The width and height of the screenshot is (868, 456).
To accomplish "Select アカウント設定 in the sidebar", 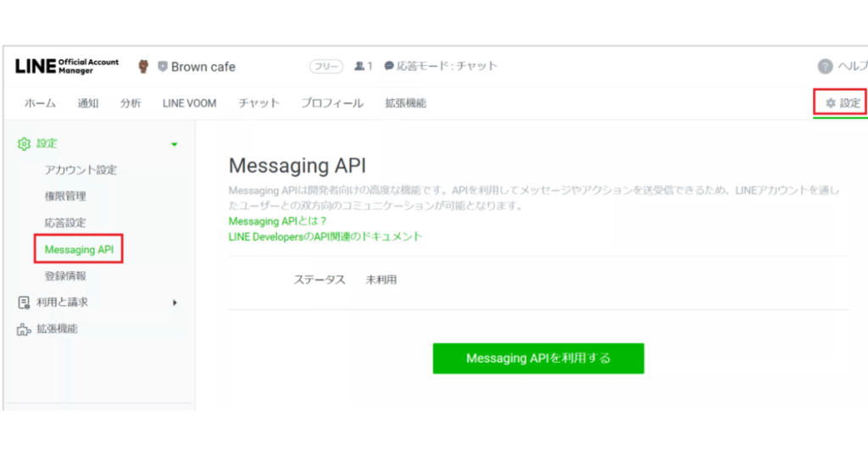I will (x=81, y=170).
